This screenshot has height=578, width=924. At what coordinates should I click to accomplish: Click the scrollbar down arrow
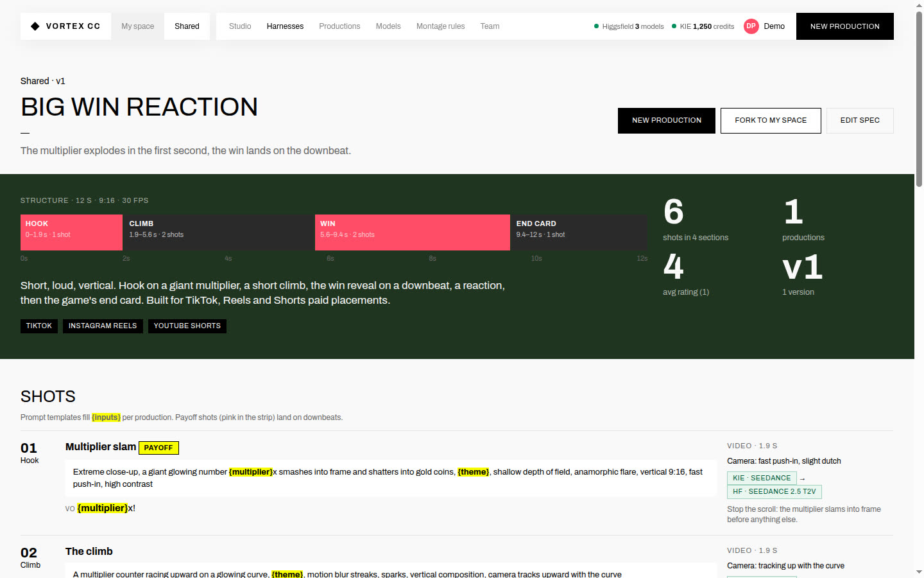tap(919, 572)
